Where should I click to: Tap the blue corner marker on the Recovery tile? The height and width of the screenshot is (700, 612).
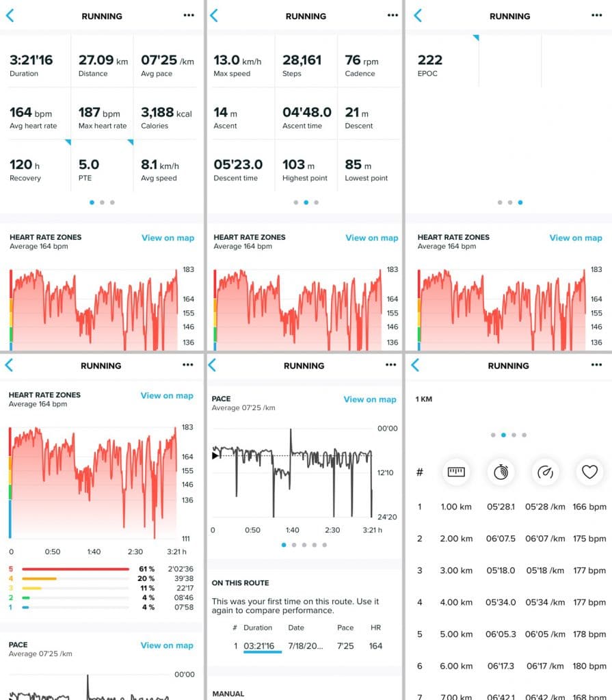click(68, 142)
